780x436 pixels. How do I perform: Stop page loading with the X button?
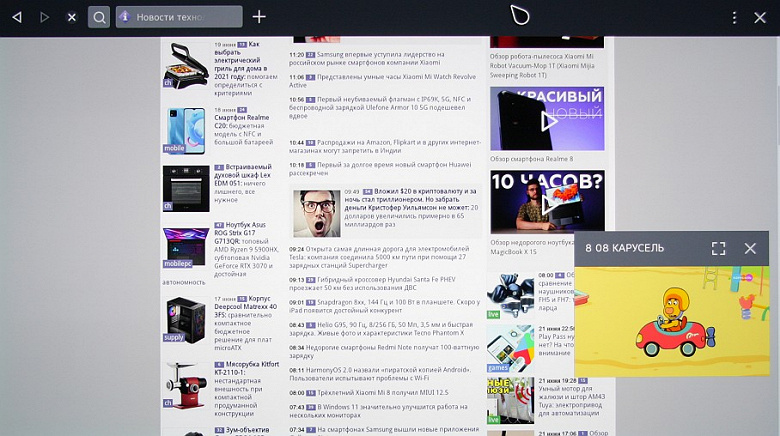pyautogui.click(x=72, y=17)
